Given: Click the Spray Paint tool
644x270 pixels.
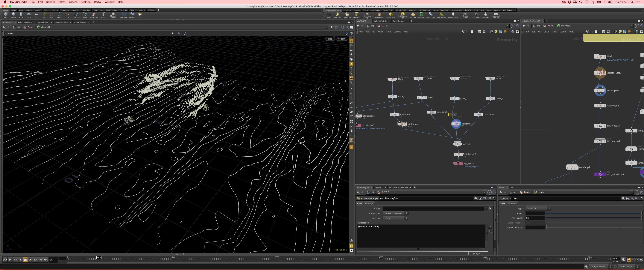Looking at the screenshot, I should point(94,15).
